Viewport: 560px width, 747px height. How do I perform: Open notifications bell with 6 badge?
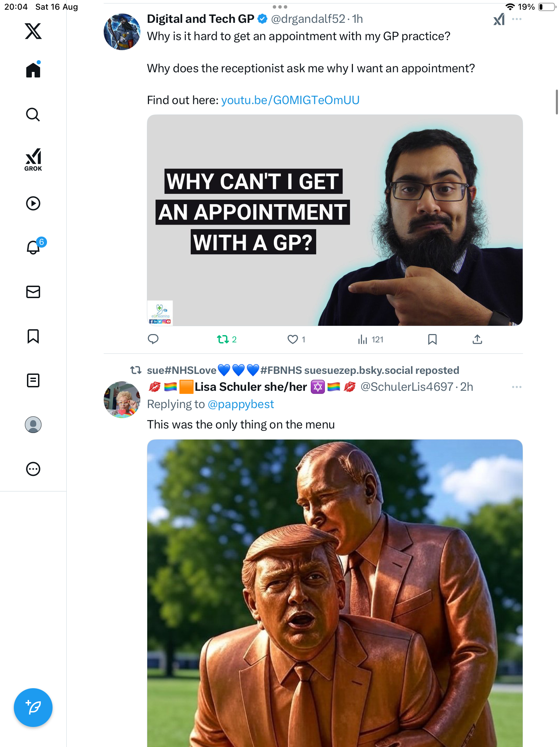(x=34, y=247)
